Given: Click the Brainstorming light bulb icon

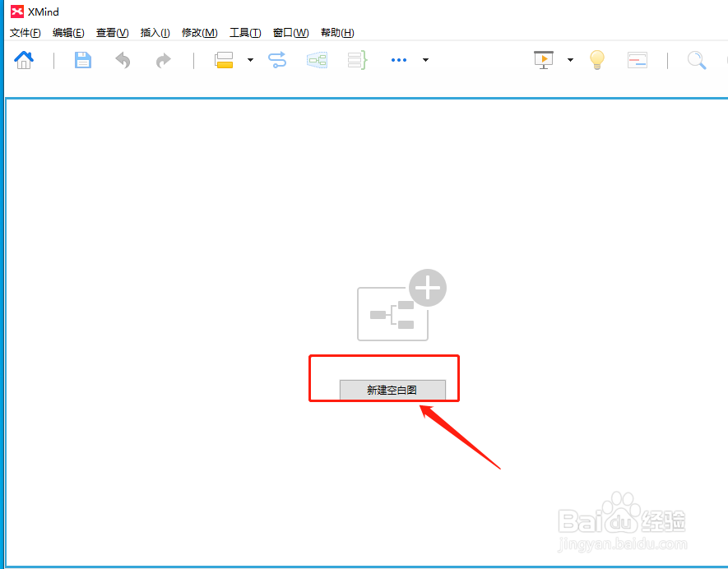Looking at the screenshot, I should coord(597,60).
